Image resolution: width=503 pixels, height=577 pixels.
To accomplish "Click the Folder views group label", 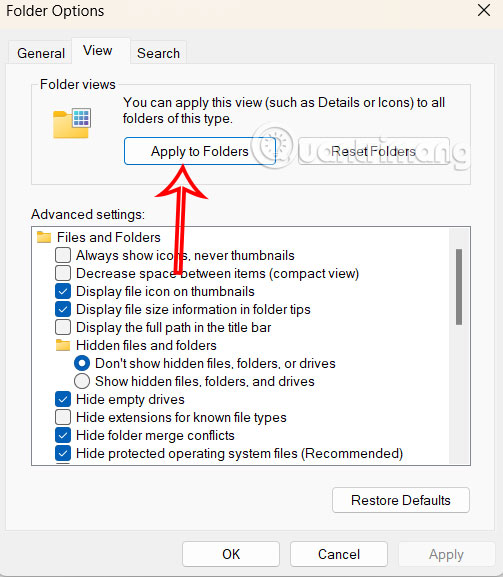I will [x=78, y=84].
